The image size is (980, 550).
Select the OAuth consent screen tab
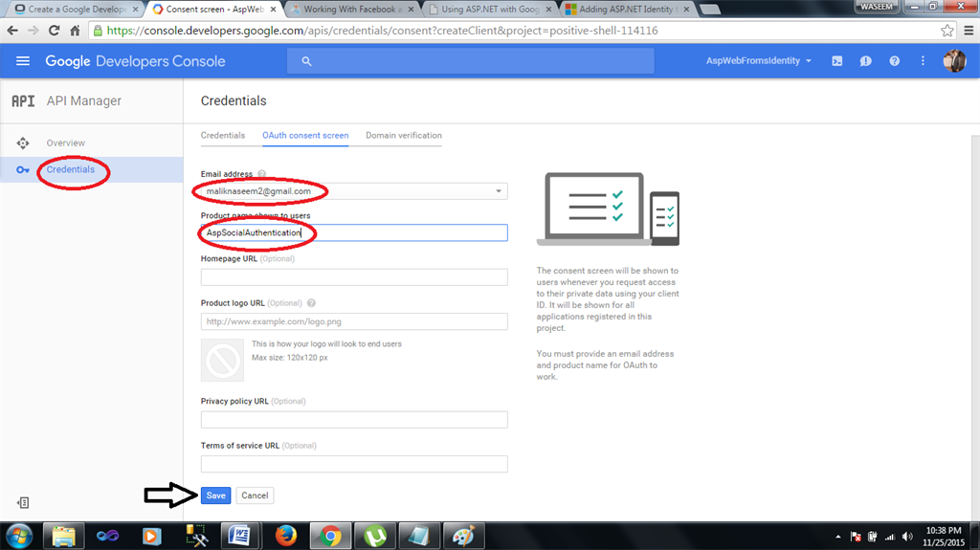(x=305, y=135)
